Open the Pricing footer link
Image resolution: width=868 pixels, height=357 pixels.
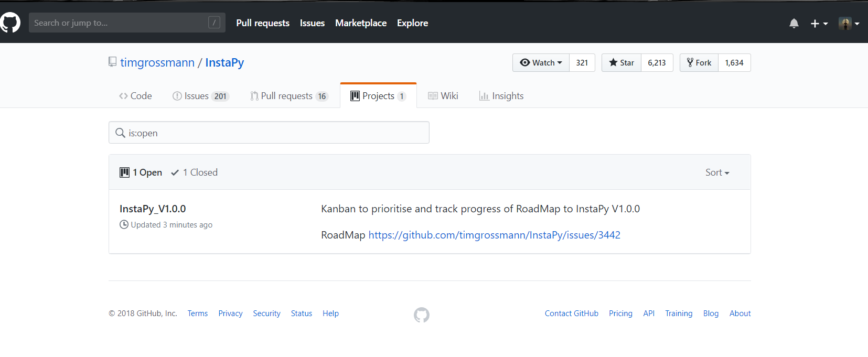620,313
